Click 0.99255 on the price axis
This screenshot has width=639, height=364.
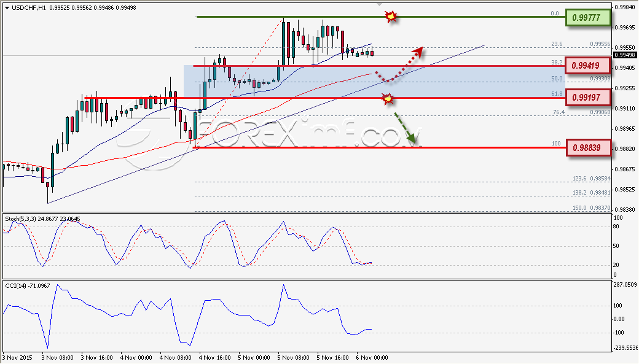[625, 88]
